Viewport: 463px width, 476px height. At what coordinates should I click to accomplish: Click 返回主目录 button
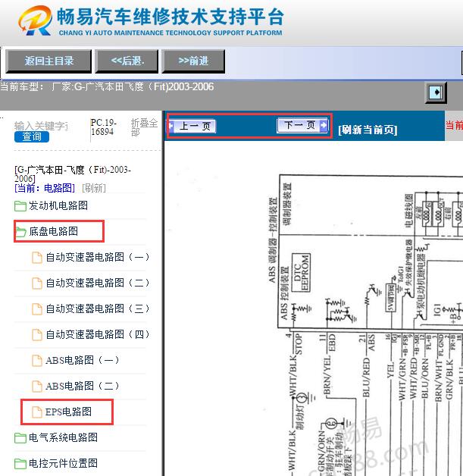coord(48,61)
